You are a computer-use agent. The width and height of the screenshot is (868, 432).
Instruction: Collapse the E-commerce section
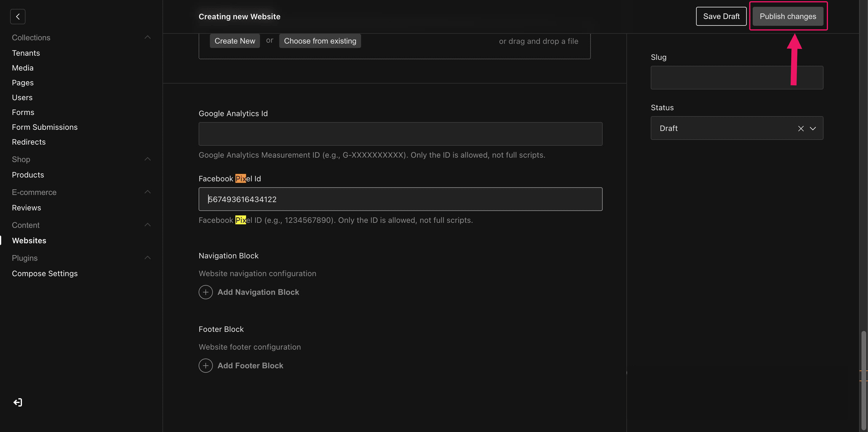pyautogui.click(x=147, y=192)
